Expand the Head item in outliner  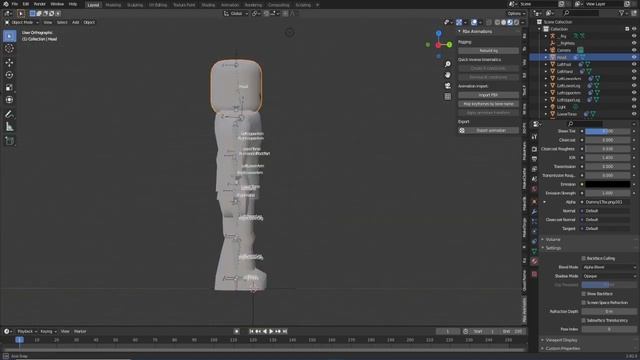click(x=546, y=58)
